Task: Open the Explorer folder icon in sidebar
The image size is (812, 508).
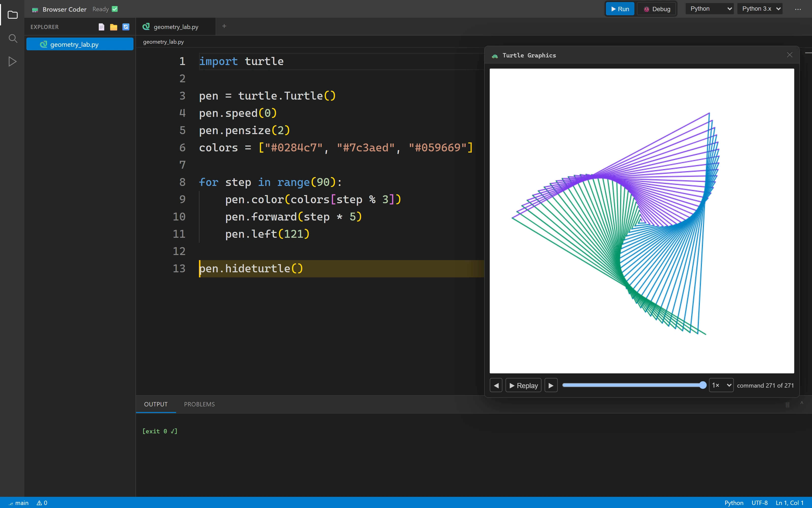Action: 12,15
